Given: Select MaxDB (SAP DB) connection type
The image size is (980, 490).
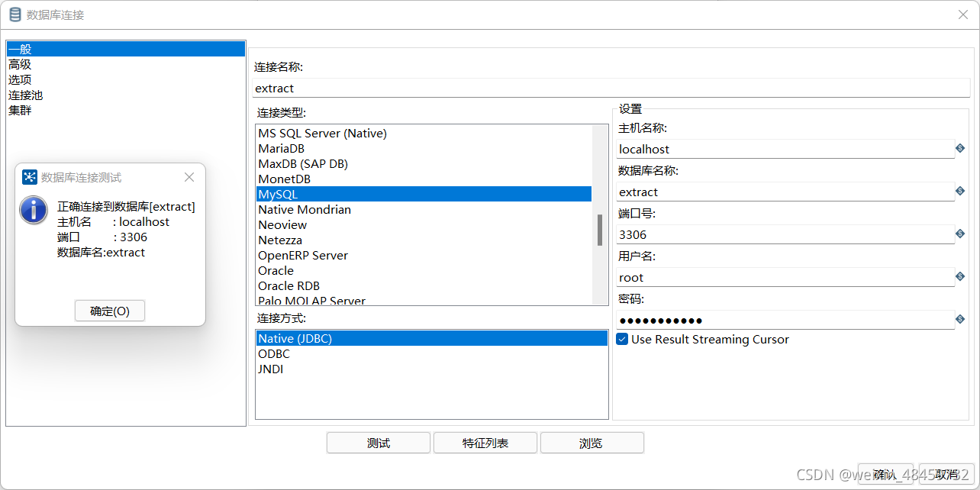Looking at the screenshot, I should (x=424, y=163).
